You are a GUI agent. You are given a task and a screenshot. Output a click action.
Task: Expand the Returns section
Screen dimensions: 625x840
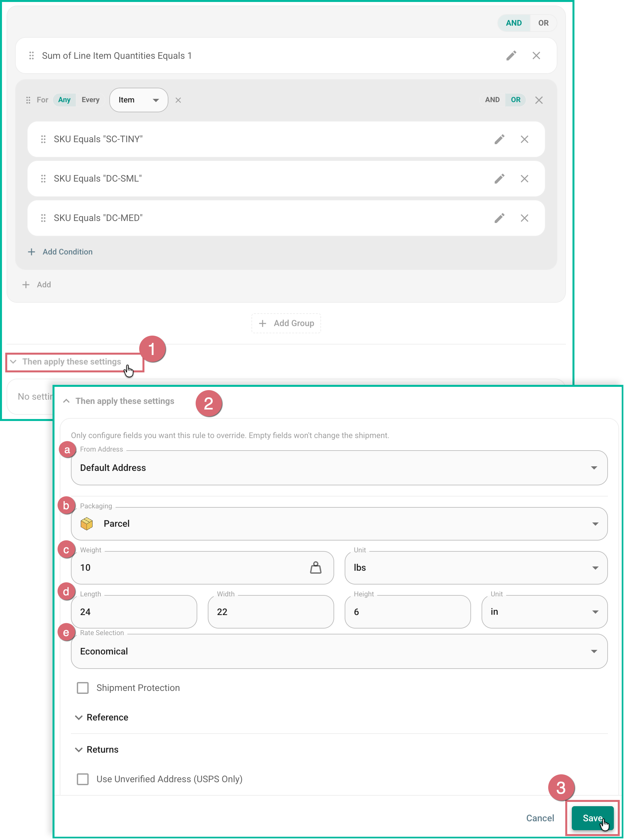click(x=97, y=750)
